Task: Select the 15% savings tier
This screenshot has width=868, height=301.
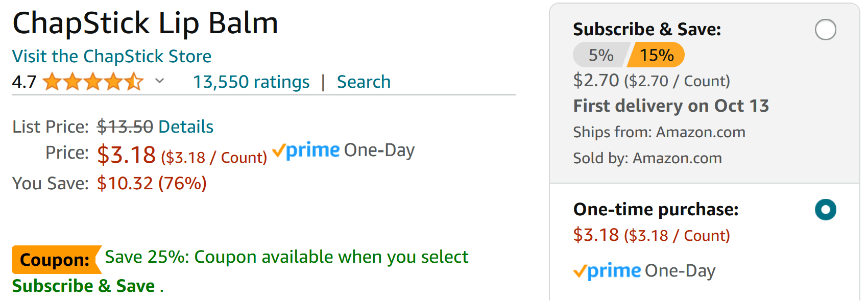Action: click(x=657, y=55)
